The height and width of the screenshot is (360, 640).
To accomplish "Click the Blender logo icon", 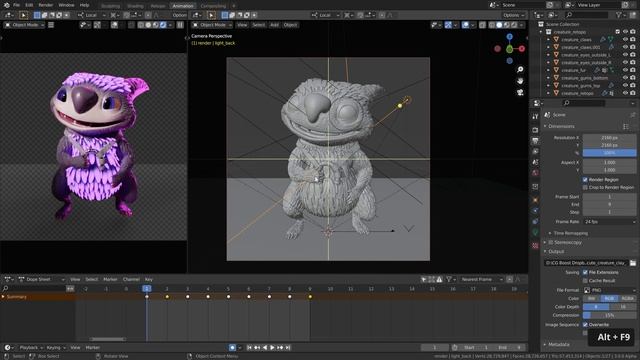I will pos(6,5).
